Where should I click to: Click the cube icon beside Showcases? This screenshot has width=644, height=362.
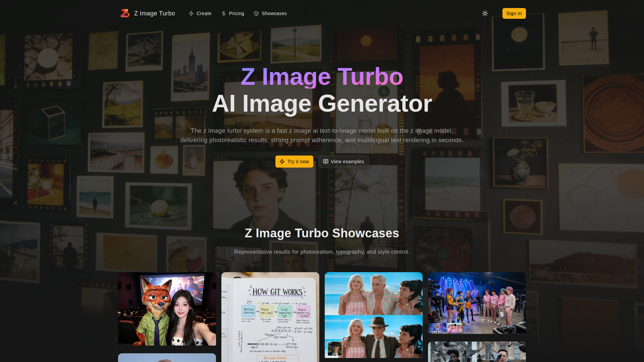pos(256,13)
